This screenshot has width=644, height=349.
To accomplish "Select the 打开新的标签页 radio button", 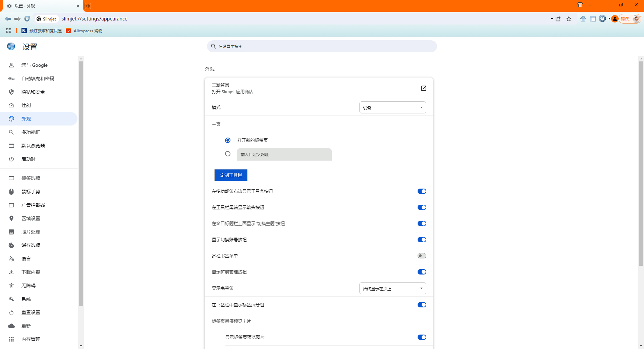I will point(228,140).
